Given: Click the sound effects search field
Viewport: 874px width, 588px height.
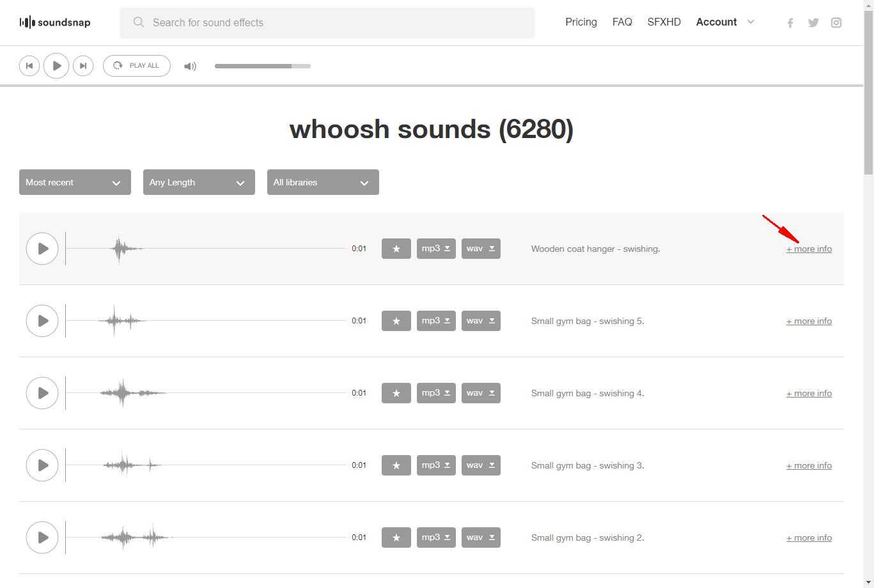Looking at the screenshot, I should (327, 23).
